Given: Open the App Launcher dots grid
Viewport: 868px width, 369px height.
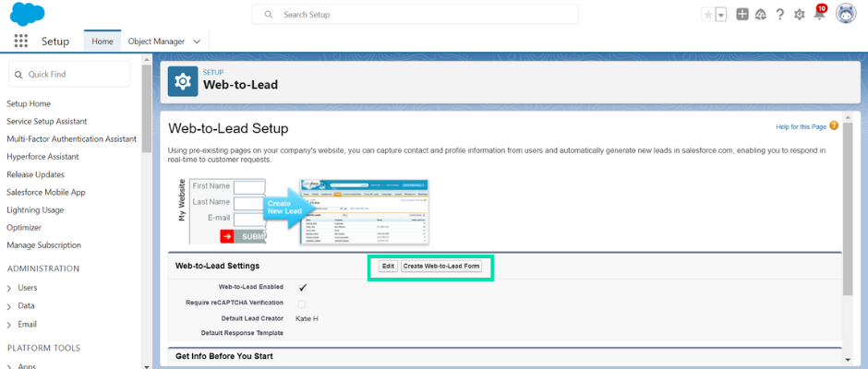Looking at the screenshot, I should point(21,41).
